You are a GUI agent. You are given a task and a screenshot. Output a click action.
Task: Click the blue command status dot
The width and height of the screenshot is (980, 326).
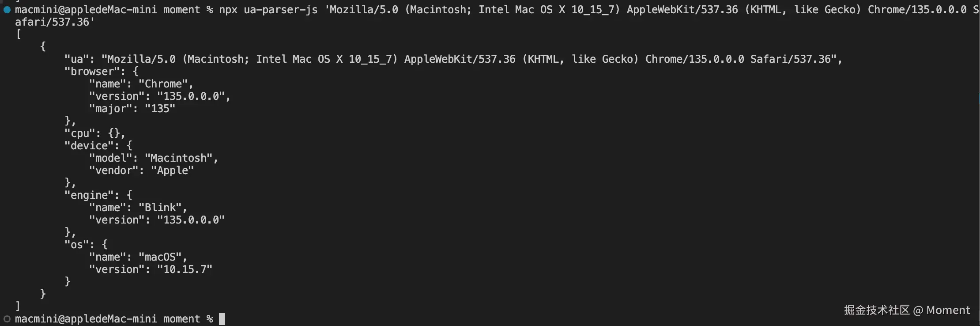tap(7, 9)
